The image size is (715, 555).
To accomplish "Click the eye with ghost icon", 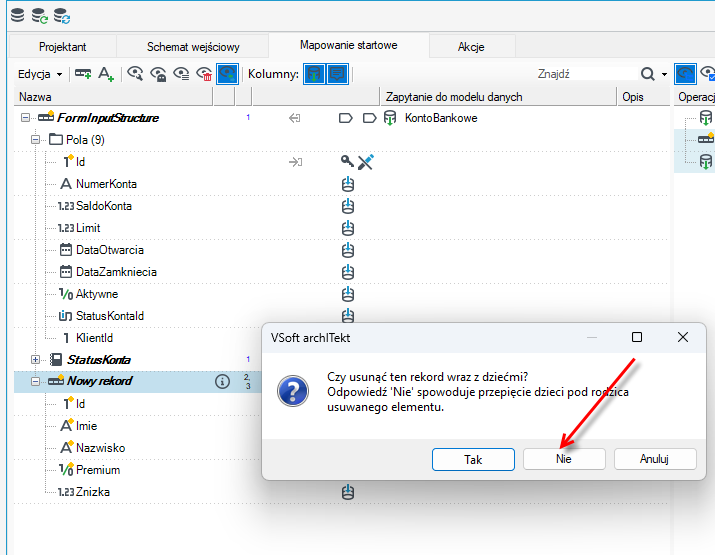I will pyautogui.click(x=158, y=73).
